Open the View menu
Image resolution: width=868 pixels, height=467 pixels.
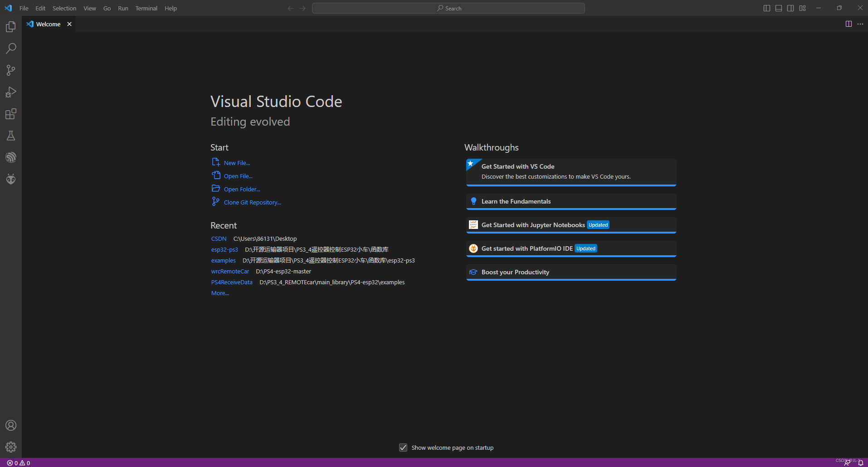[90, 8]
